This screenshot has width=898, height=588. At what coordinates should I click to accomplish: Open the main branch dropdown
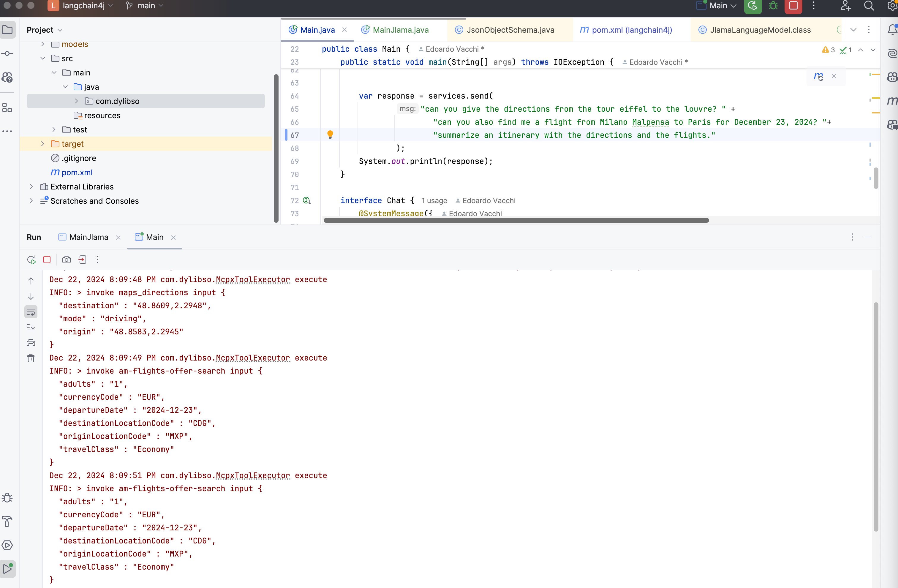[x=146, y=6]
